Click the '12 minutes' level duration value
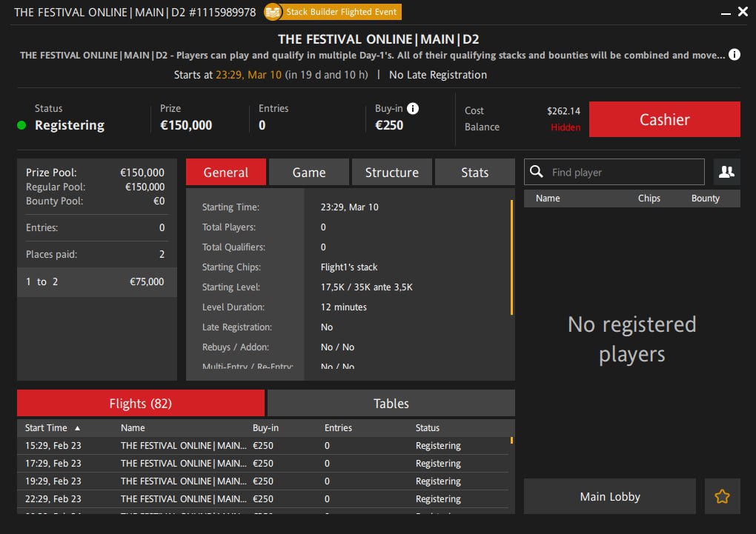 point(344,307)
